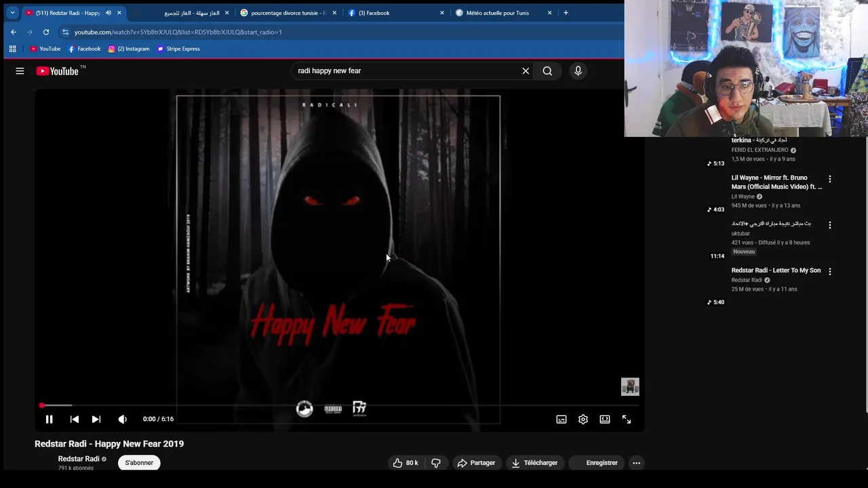This screenshot has height=488, width=868.
Task: Click the Télécharger download button
Action: point(534,463)
